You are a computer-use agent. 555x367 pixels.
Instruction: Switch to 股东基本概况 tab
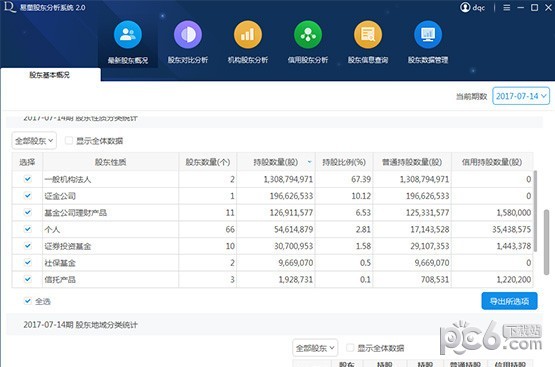click(x=50, y=75)
